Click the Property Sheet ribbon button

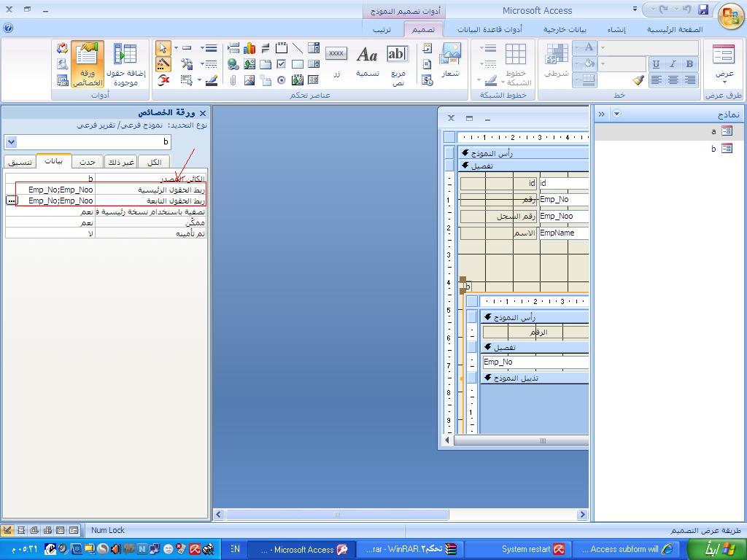(x=88, y=65)
